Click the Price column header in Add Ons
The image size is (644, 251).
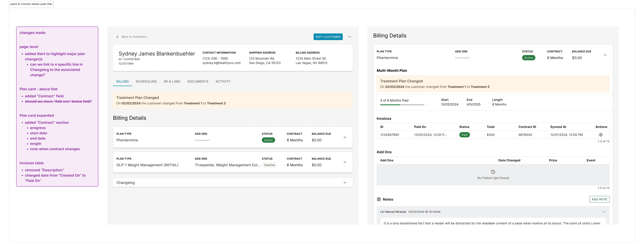553,160
